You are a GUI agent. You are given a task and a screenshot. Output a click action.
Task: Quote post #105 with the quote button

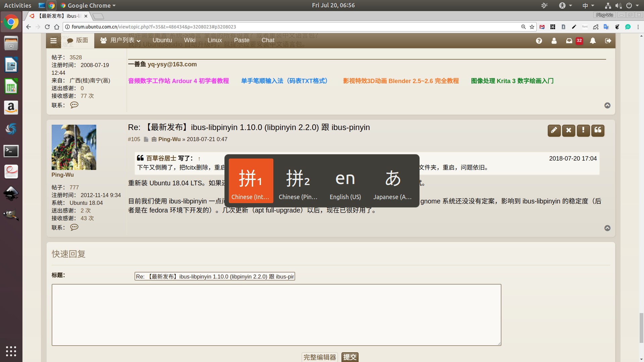click(x=598, y=130)
